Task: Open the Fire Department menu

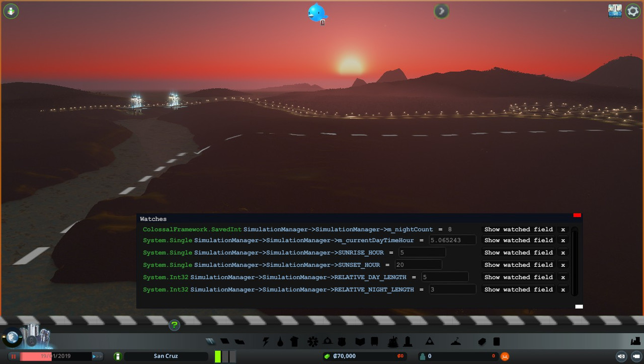Action: click(328, 342)
